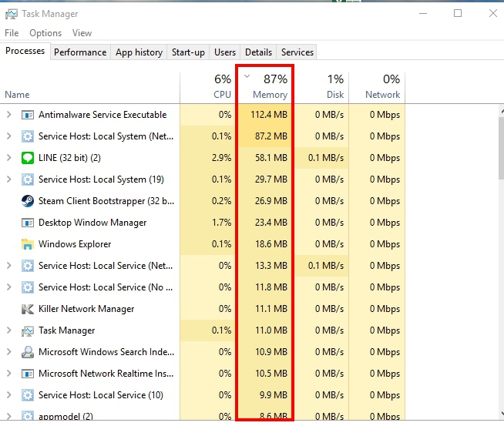
Task: Sort processes by CPU column header
Action: point(221,86)
